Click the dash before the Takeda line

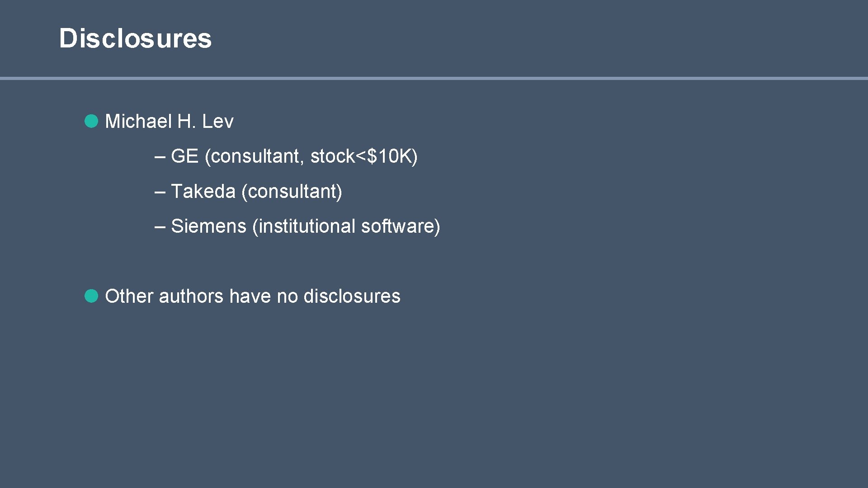pyautogui.click(x=160, y=192)
